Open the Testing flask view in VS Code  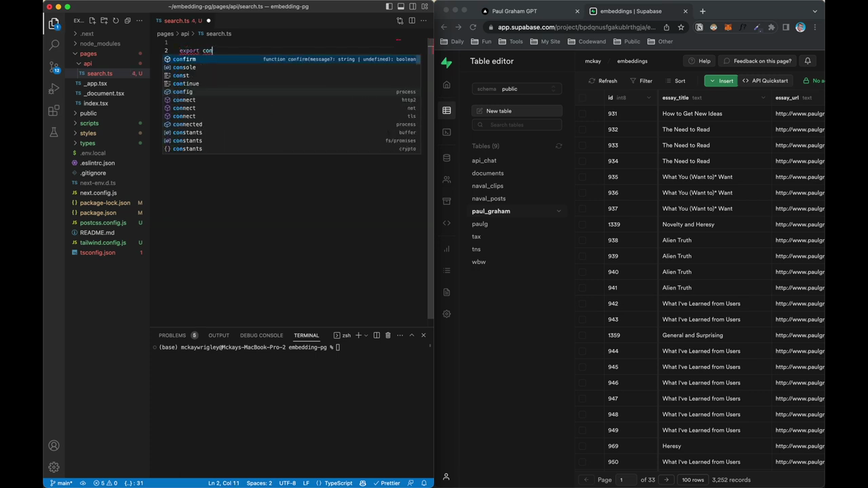[54, 132]
